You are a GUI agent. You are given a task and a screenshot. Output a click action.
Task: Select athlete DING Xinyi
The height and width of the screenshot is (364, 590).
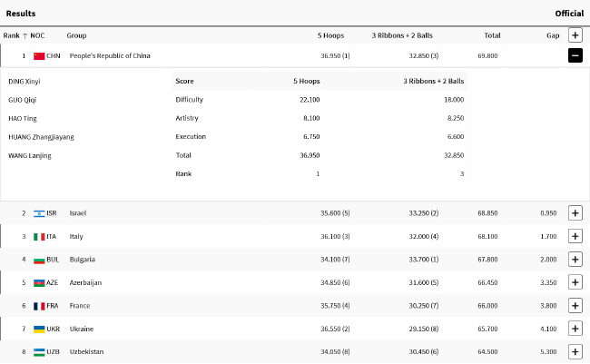click(25, 81)
